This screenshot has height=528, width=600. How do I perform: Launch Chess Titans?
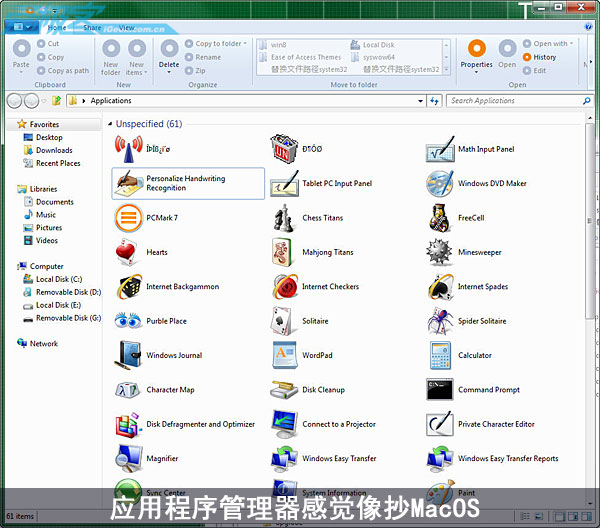[x=307, y=218]
